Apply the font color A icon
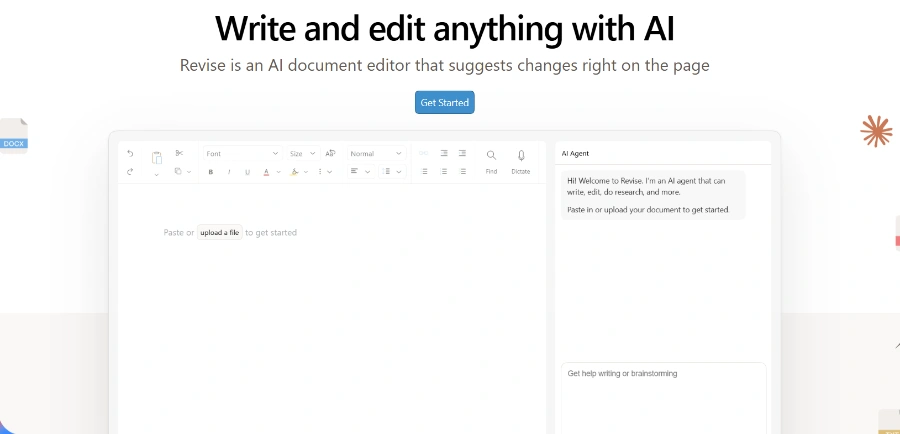900x434 pixels. 266,172
